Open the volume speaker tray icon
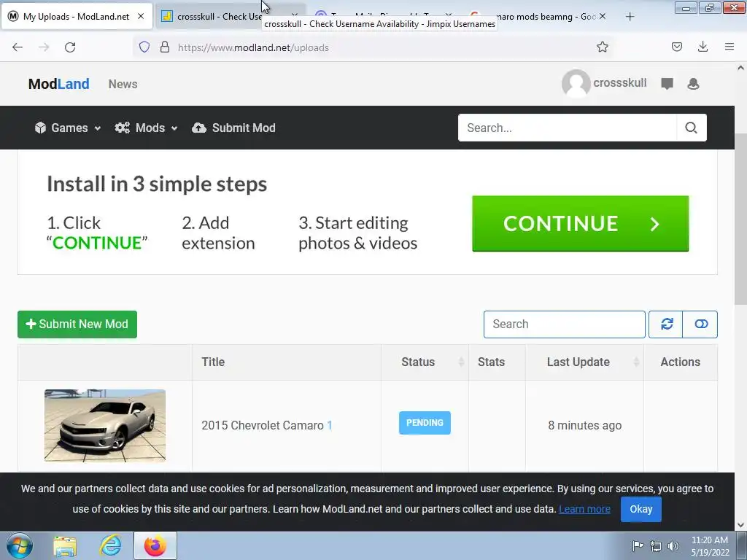747x560 pixels. point(673,545)
